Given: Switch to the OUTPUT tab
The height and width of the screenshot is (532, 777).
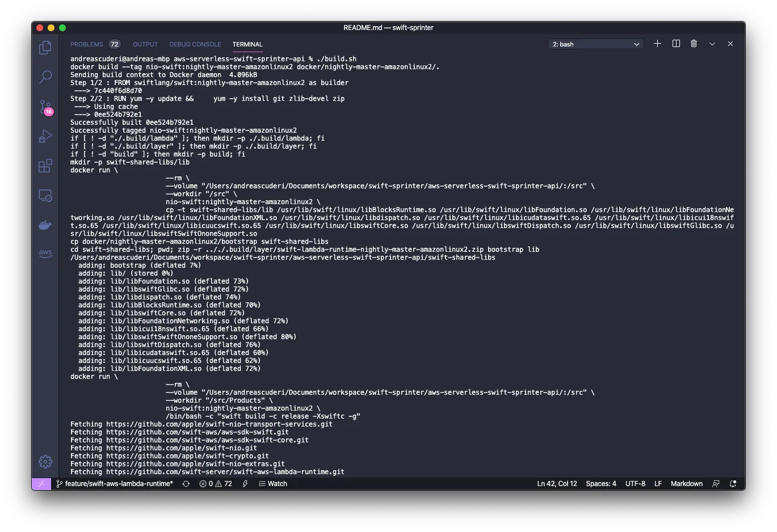Looking at the screenshot, I should [x=145, y=44].
